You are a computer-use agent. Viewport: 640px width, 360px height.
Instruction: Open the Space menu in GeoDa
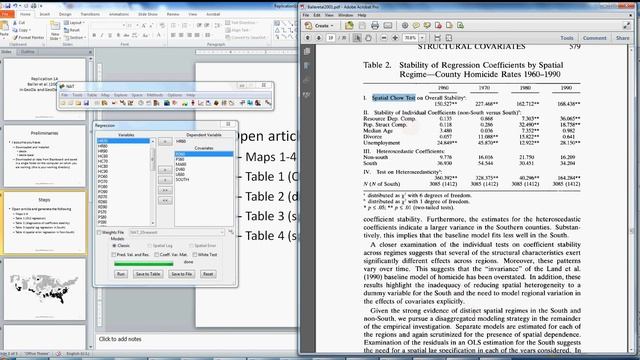coord(137,95)
